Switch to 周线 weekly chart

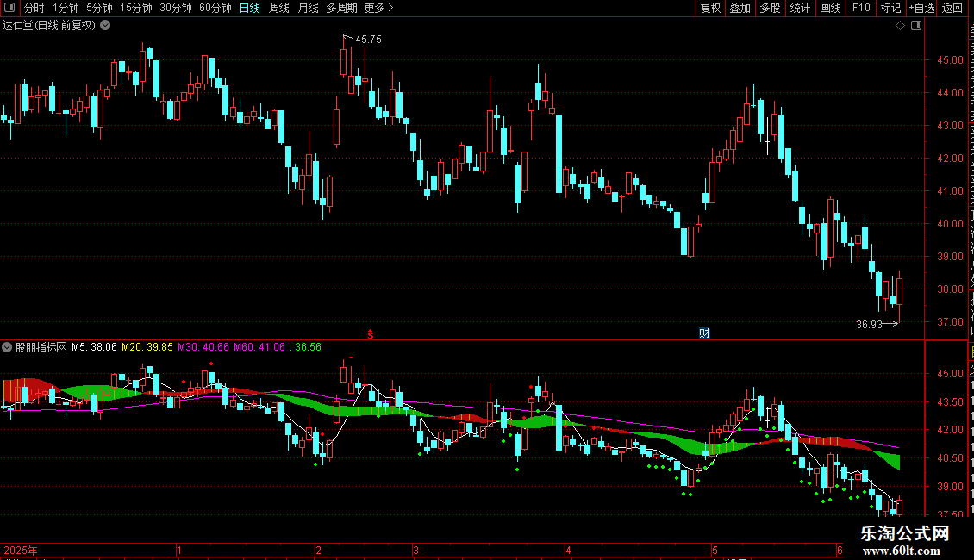tap(279, 8)
